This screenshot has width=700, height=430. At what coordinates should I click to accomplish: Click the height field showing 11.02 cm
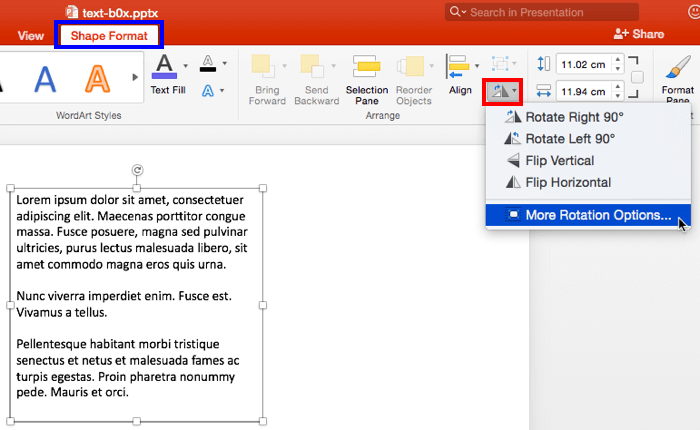pyautogui.click(x=583, y=64)
